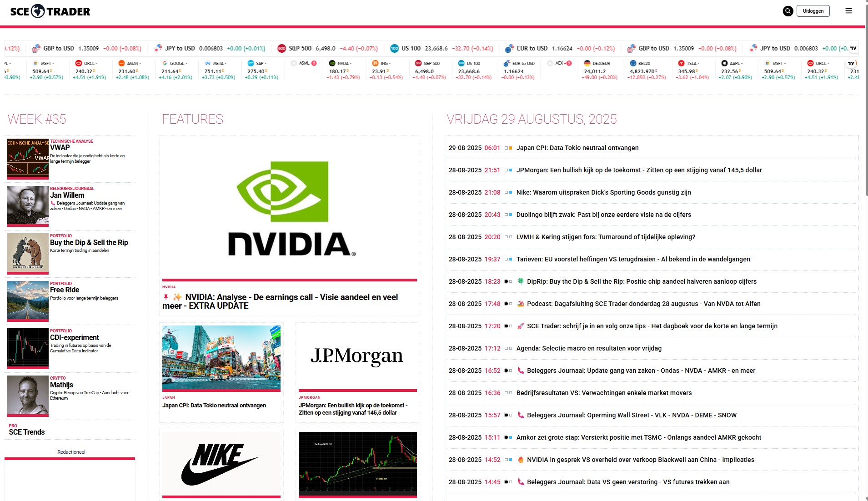Click the Meta logo beside META
The height and width of the screenshot is (501, 868).
coord(208,63)
